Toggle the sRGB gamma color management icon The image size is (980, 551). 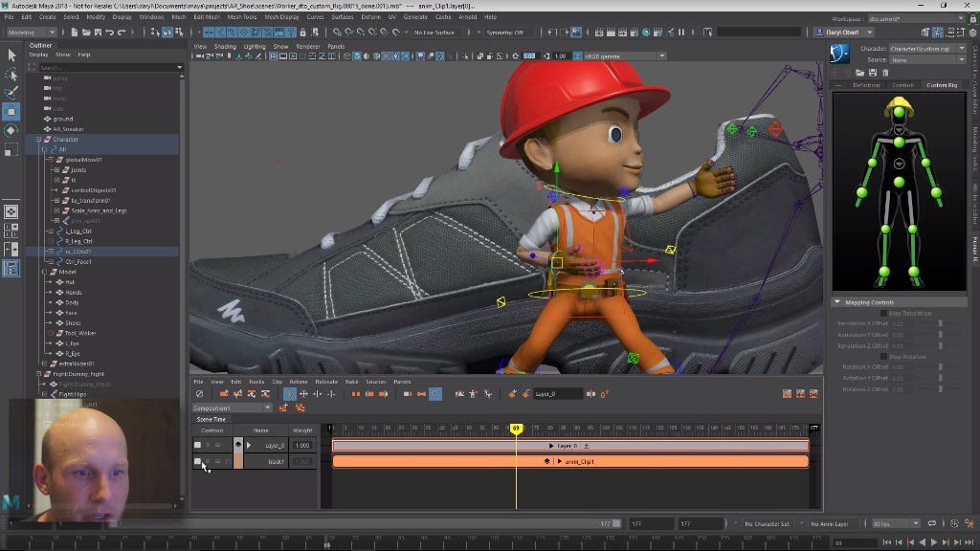pos(577,56)
